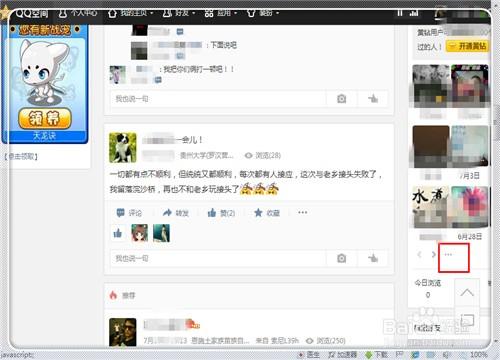Open the dog avatar thumbnail on post
Image resolution: width=500 pixels, height=360 pixels.
pyautogui.click(x=123, y=148)
